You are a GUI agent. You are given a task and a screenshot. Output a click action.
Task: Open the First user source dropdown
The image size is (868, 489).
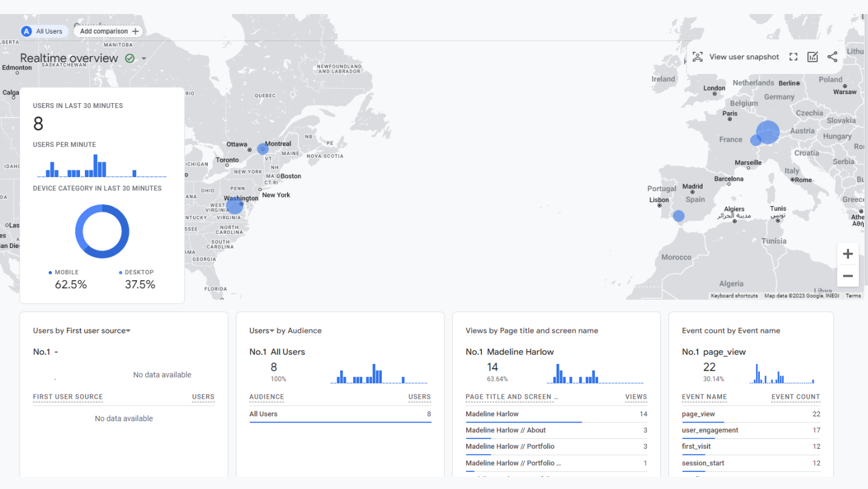[128, 331]
